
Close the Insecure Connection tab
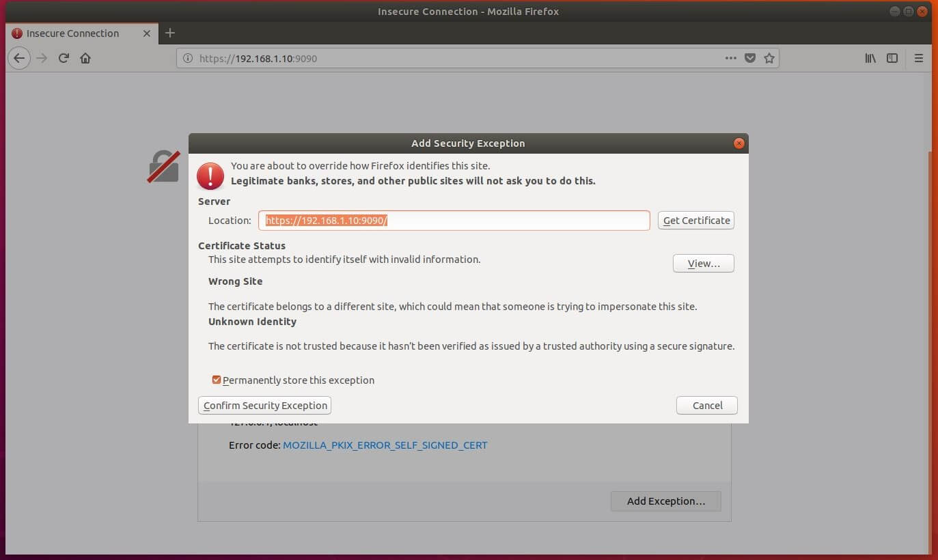click(x=146, y=33)
